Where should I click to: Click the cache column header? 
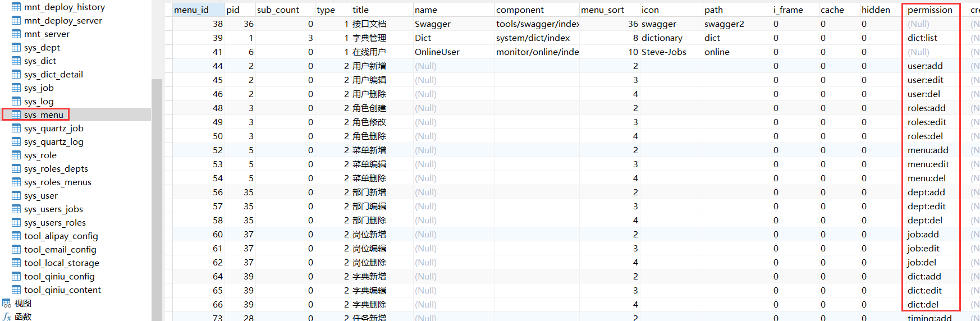click(x=839, y=10)
